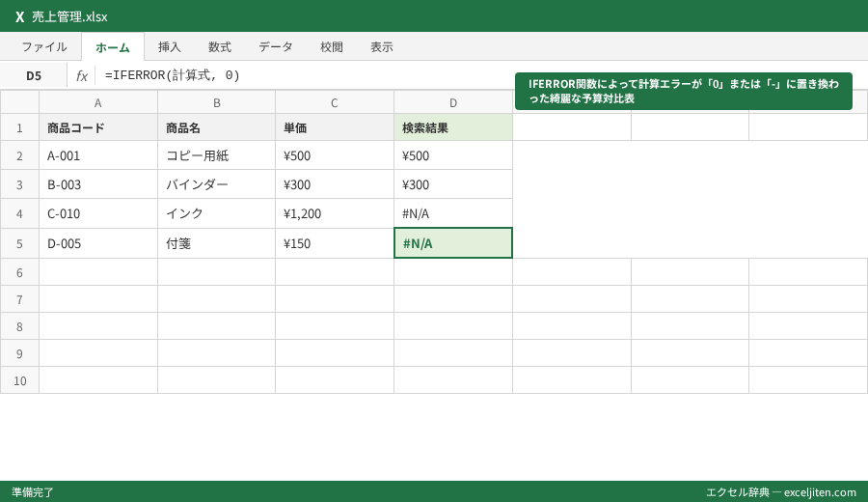Select cell containing A-001
This screenshot has width=868, height=502.
tap(98, 155)
